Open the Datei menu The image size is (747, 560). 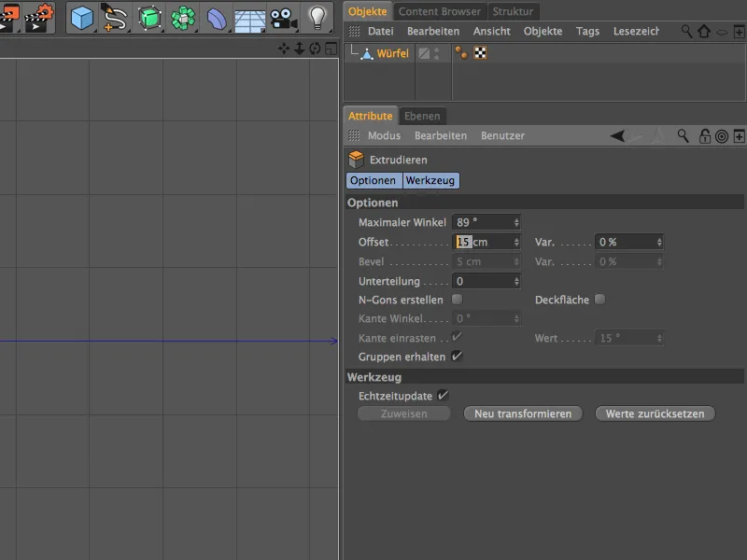click(x=381, y=32)
